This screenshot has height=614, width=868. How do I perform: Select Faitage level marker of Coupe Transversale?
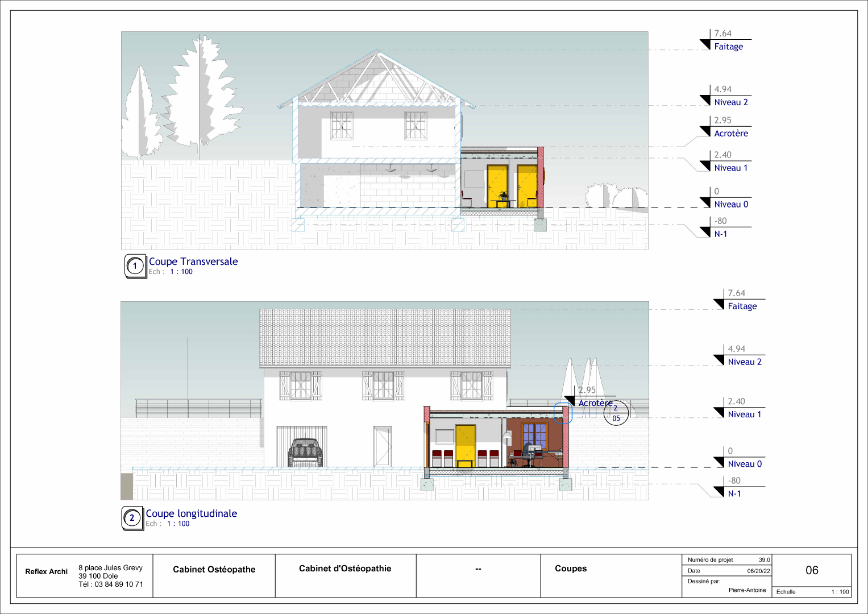point(728,47)
